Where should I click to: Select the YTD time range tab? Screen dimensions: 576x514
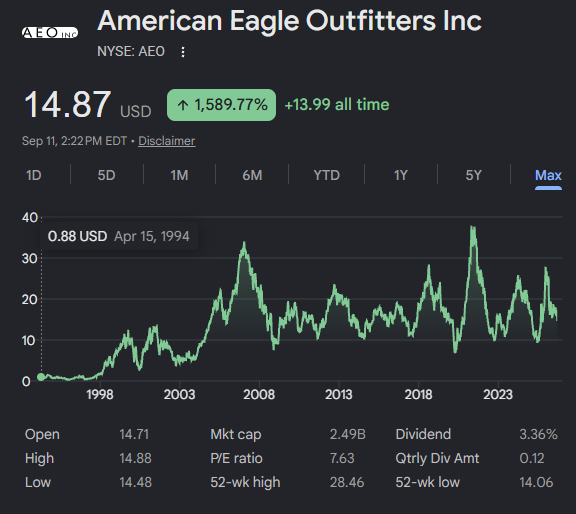pyautogui.click(x=327, y=175)
